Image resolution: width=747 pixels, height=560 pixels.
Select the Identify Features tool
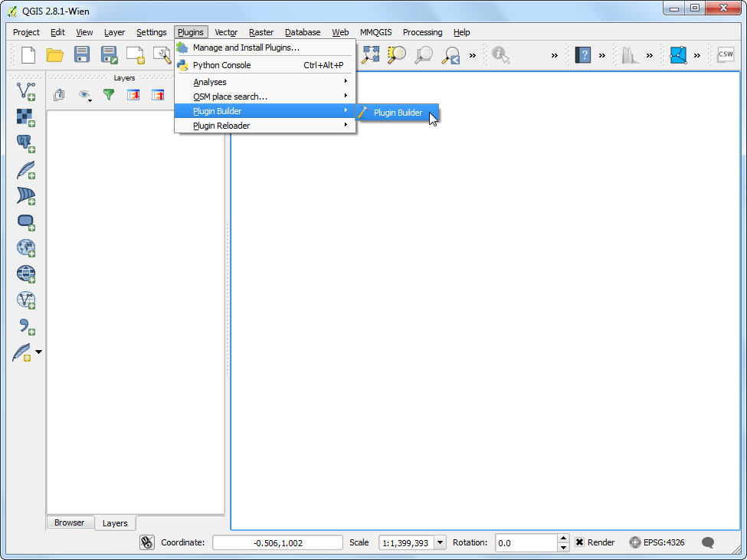[x=501, y=54]
